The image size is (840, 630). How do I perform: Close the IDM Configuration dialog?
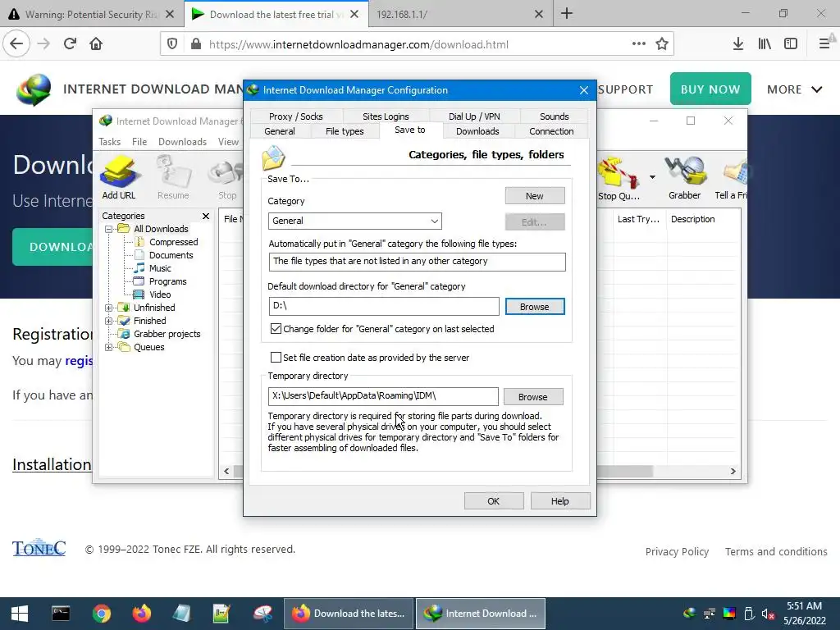[x=584, y=90]
